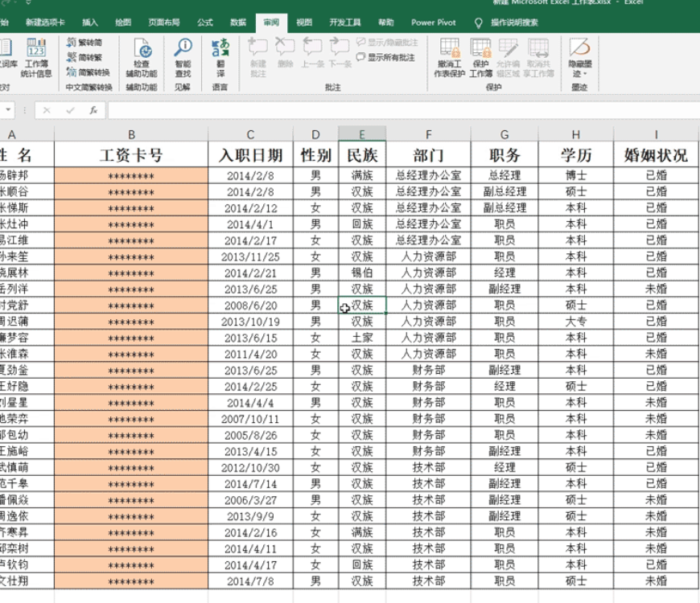Convert simplified to traditional Chinese (简转繁)
The width and height of the screenshot is (700, 603).
[x=84, y=57]
